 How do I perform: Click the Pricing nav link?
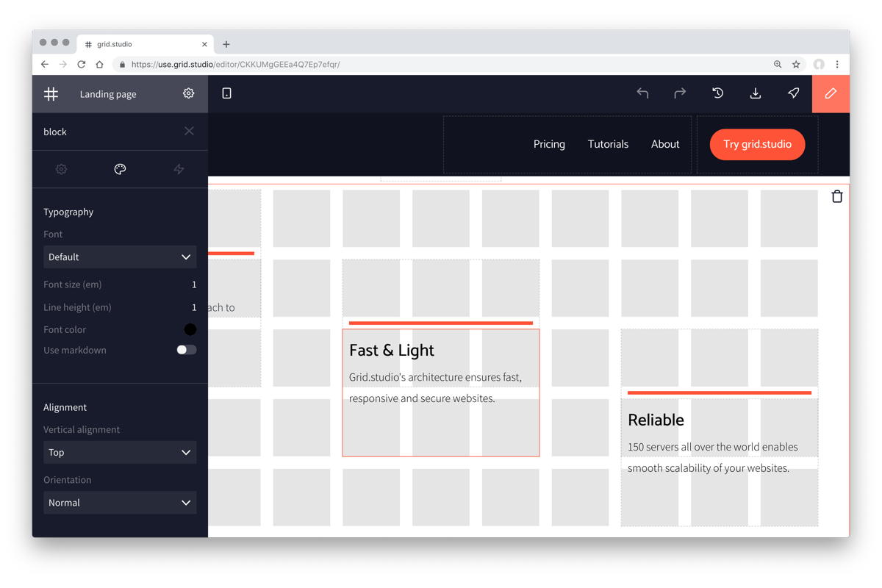pyautogui.click(x=549, y=144)
